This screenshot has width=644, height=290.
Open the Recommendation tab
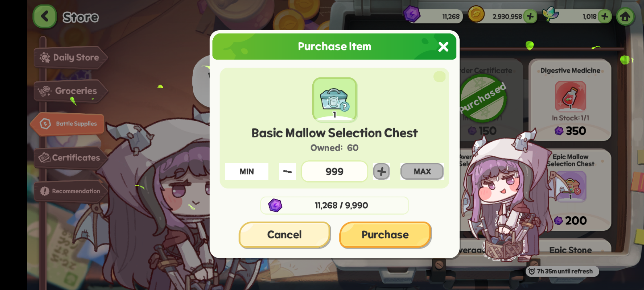(x=70, y=191)
